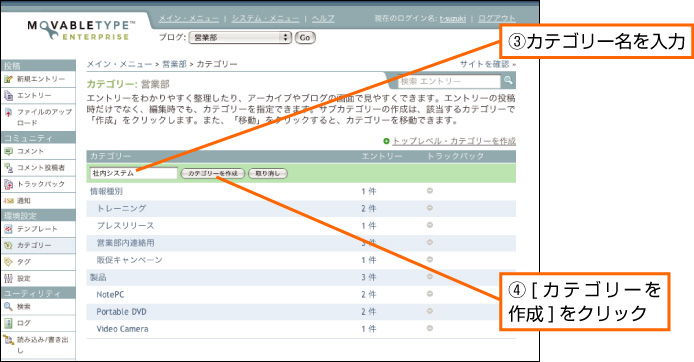Screen dimensions: 694x362
Task: Open the 製品 category
Action: [x=98, y=277]
